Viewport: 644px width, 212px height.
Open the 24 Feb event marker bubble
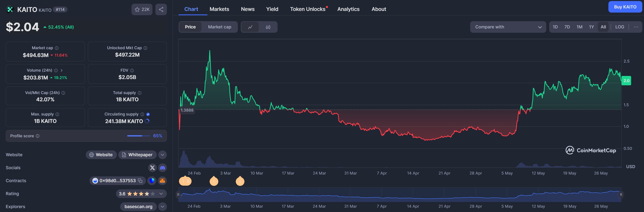[185, 181]
